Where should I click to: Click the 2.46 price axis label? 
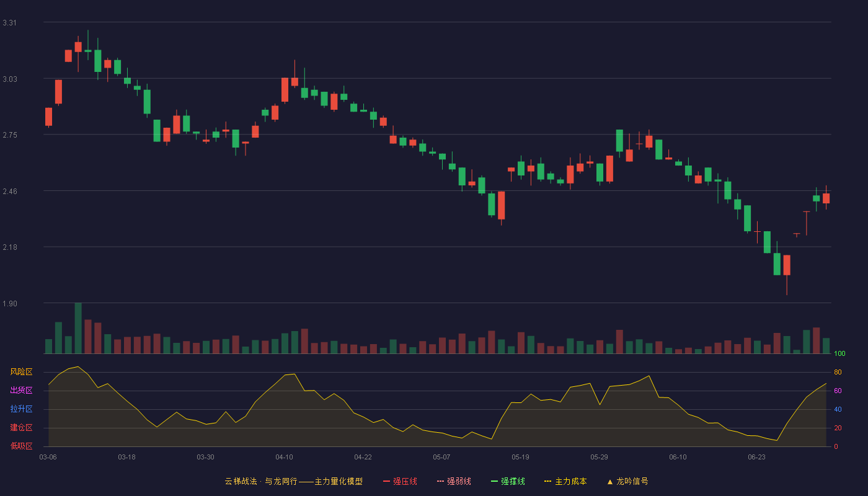pos(10,192)
